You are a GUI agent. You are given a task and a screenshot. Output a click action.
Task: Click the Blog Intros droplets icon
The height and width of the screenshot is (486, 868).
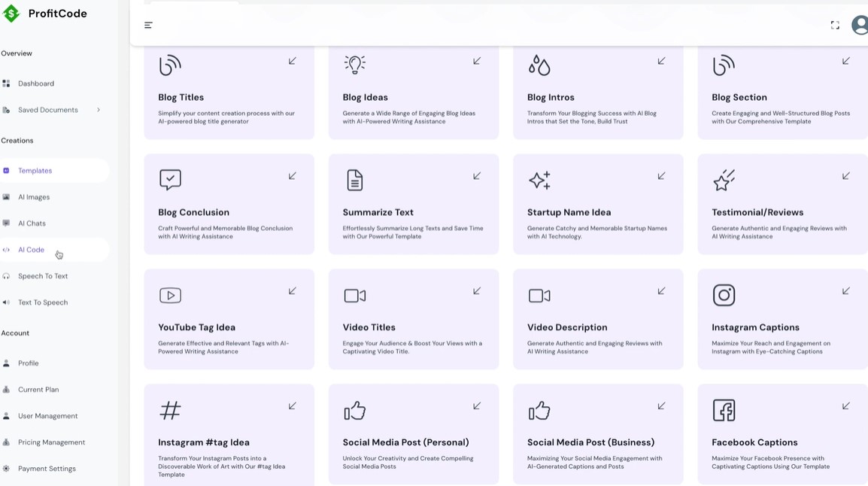point(539,65)
